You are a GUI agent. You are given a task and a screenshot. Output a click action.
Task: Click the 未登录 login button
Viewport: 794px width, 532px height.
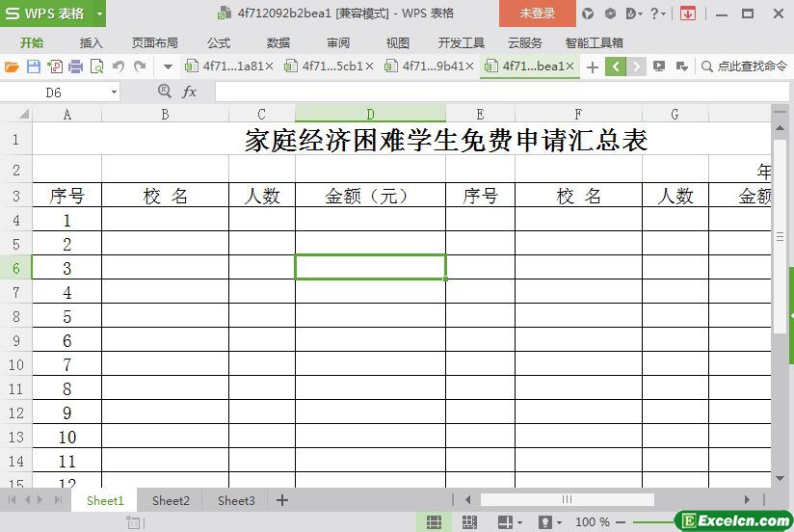point(538,13)
